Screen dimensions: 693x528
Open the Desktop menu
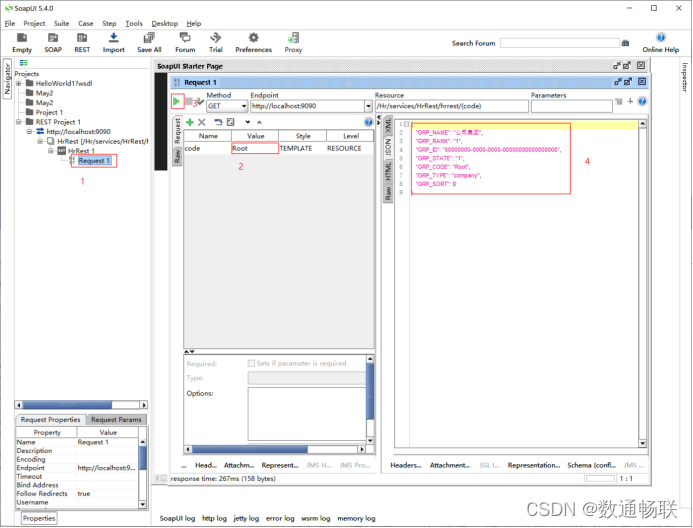(x=164, y=23)
